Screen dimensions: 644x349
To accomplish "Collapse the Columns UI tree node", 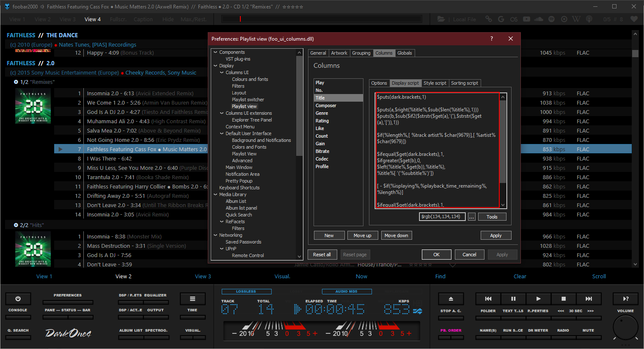I will click(x=222, y=72).
